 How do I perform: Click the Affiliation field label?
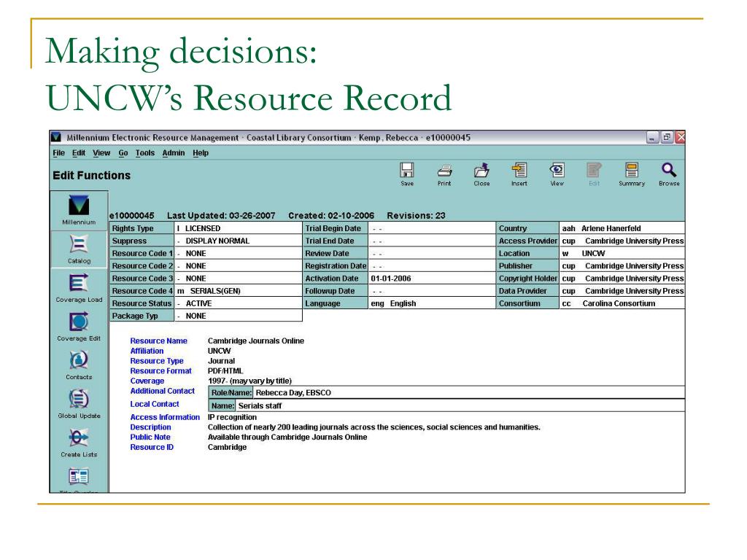[147, 351]
